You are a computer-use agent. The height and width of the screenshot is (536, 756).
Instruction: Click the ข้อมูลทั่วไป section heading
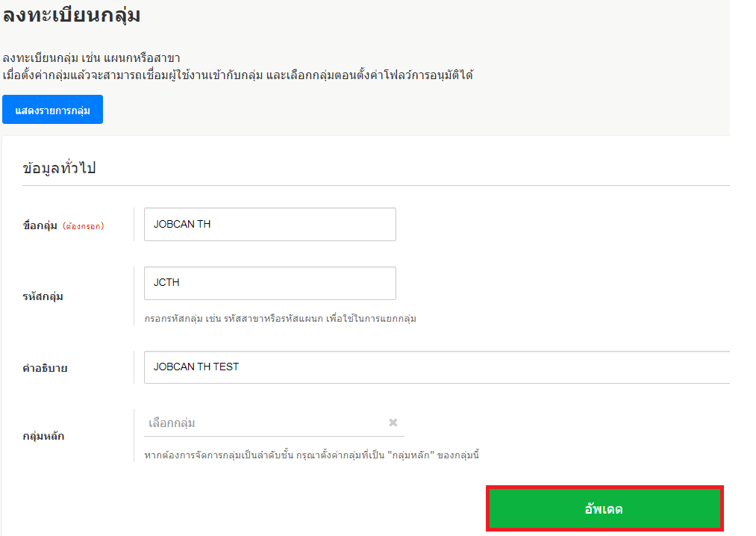[59, 168]
